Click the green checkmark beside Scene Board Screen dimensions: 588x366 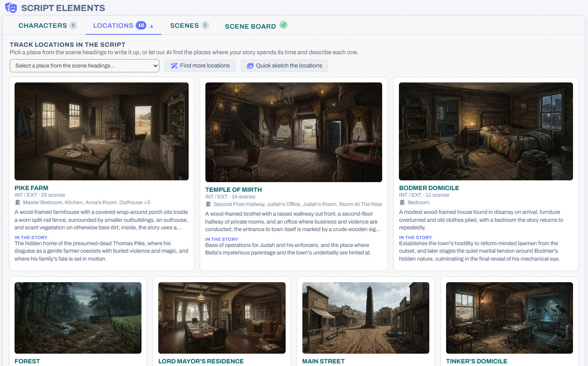pos(283,25)
